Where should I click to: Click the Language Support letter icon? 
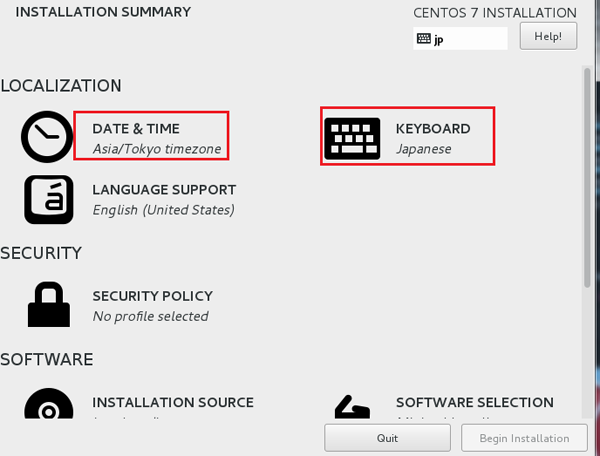pyautogui.click(x=49, y=199)
